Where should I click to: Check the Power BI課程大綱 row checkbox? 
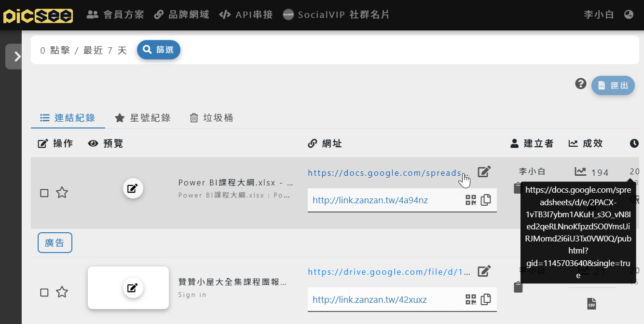44,193
